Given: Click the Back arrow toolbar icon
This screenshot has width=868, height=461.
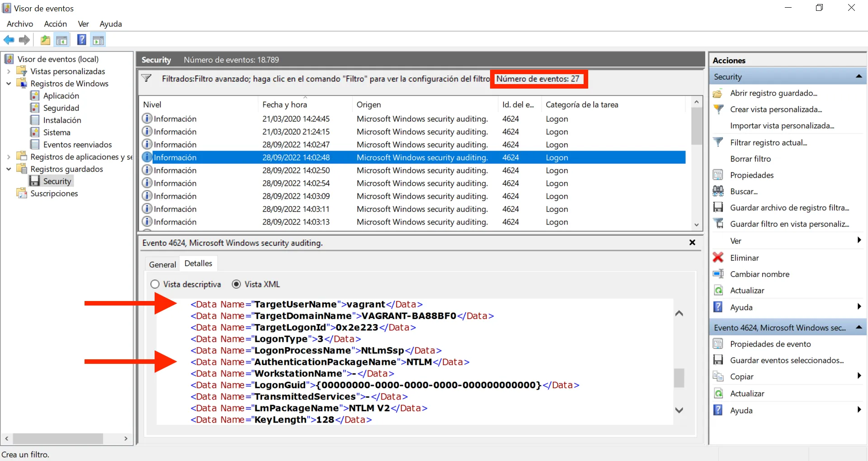Looking at the screenshot, I should [9, 40].
